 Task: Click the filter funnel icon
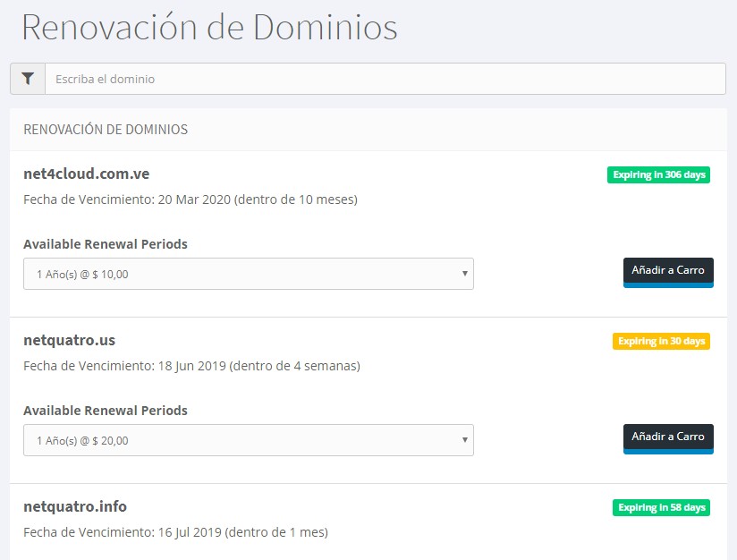tap(28, 79)
